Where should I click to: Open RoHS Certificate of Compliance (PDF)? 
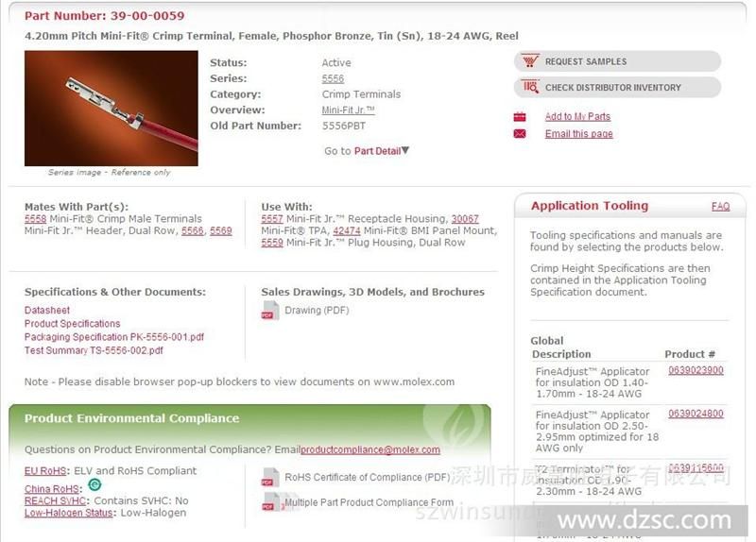coord(368,478)
